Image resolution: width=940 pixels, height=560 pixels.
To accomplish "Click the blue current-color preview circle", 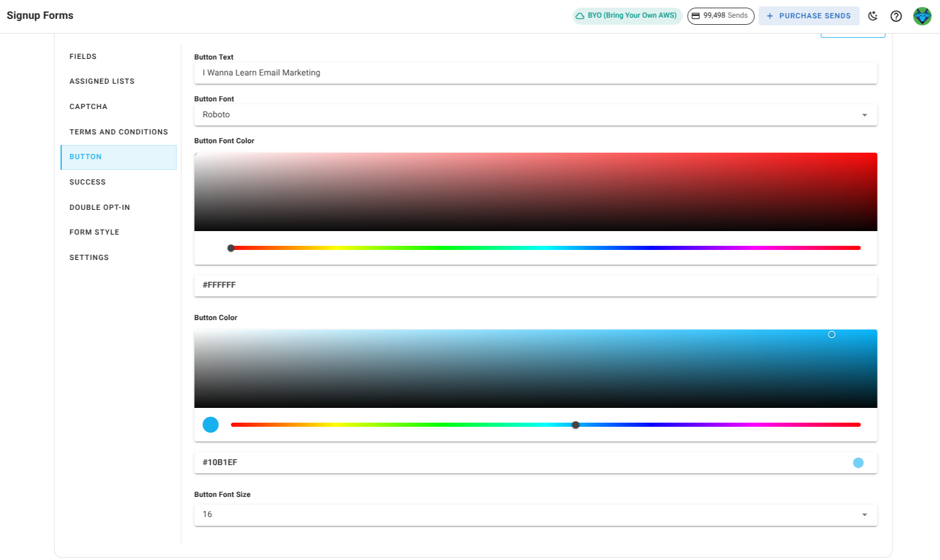I will click(211, 425).
